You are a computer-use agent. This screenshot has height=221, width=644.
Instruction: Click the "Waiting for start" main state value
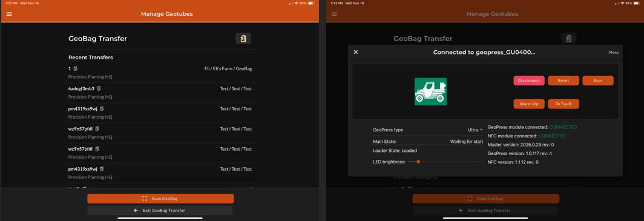click(467, 141)
